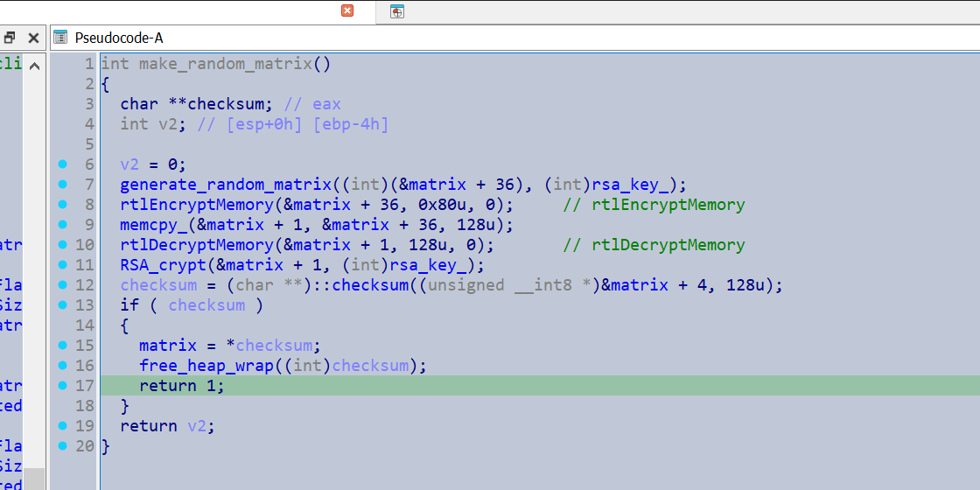Click the generate_random_matrix call
The width and height of the screenshot is (980, 490).
coord(226,185)
